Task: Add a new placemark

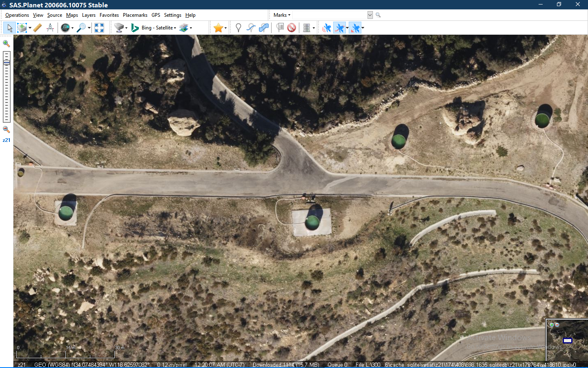Action: pos(238,27)
